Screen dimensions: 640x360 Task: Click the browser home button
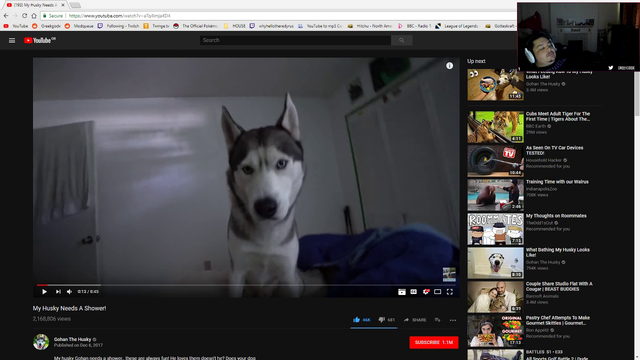click(34, 16)
